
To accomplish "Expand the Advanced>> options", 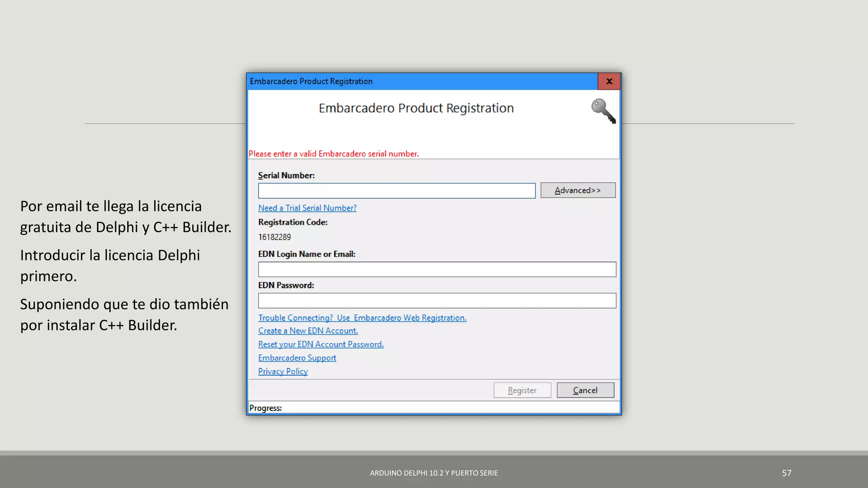I will [578, 190].
